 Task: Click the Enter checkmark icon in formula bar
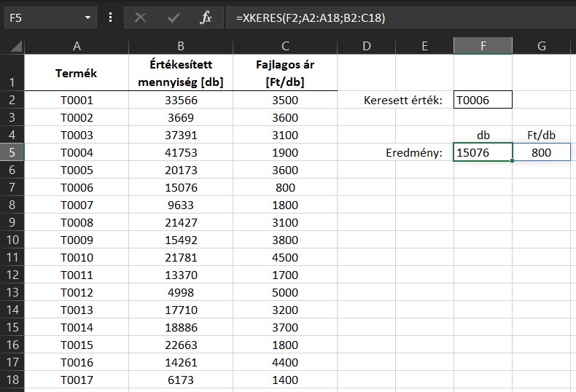[174, 17]
